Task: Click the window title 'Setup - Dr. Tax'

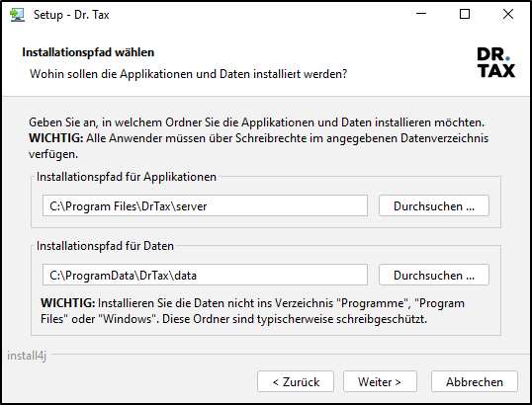Action: click(71, 15)
